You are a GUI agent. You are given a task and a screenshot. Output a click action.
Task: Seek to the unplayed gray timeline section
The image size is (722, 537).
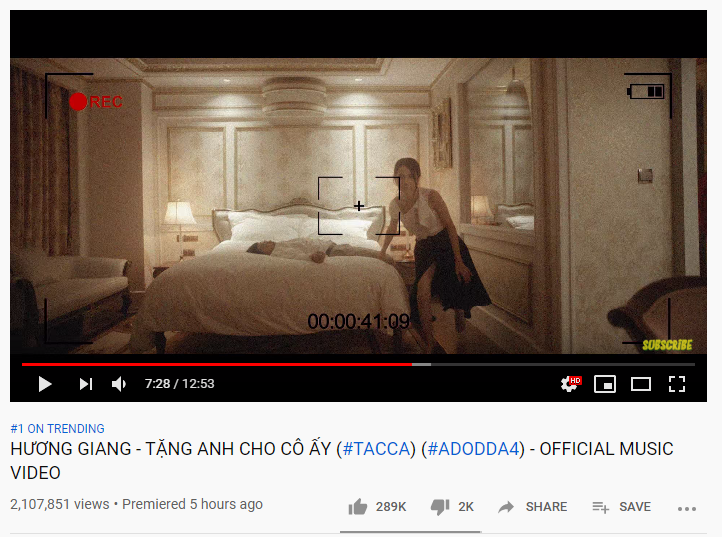click(x=562, y=364)
